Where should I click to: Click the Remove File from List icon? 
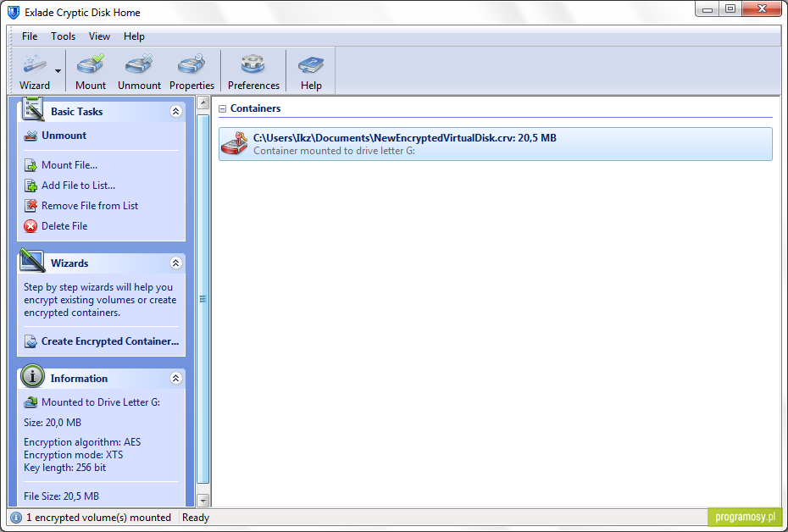pos(31,206)
